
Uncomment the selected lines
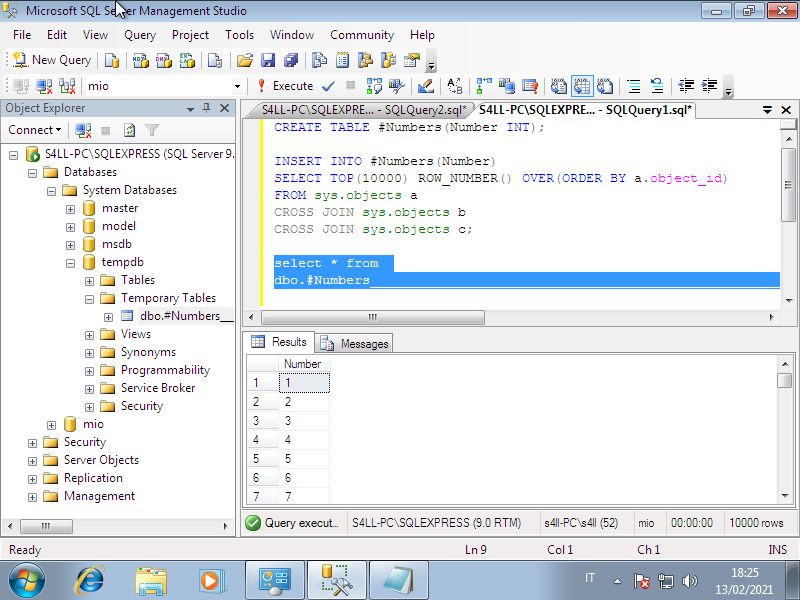tap(657, 86)
